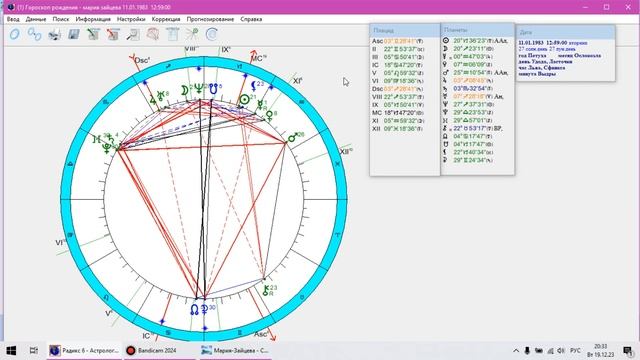
Task: Open the Настройки menu
Action: 131,19
